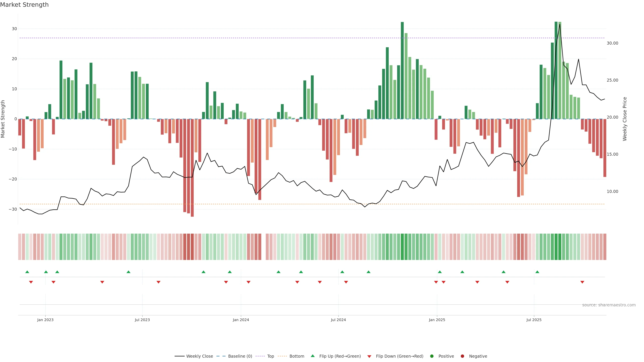
Task: Click the Jul 2023 x-axis label
Action: (x=142, y=320)
